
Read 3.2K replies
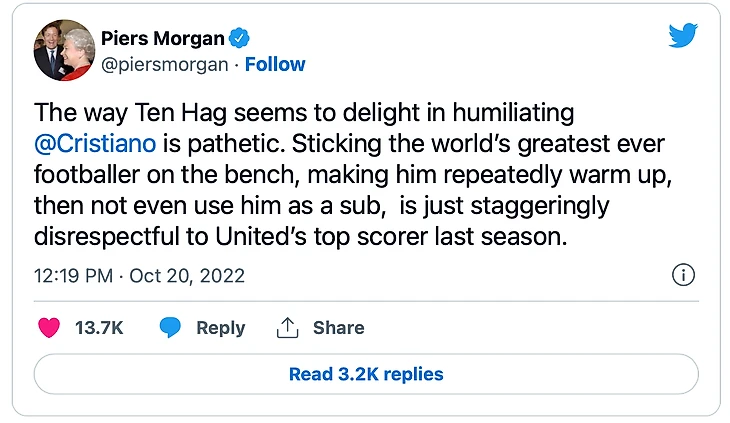coord(366,375)
